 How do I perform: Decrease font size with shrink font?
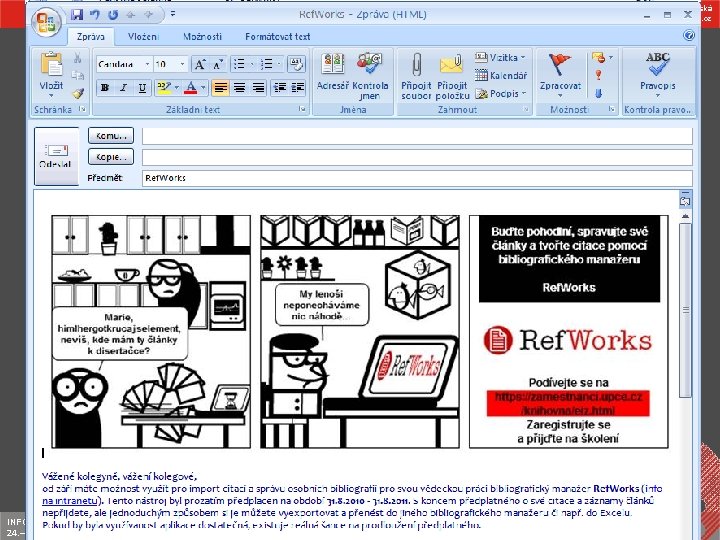pyautogui.click(x=218, y=64)
